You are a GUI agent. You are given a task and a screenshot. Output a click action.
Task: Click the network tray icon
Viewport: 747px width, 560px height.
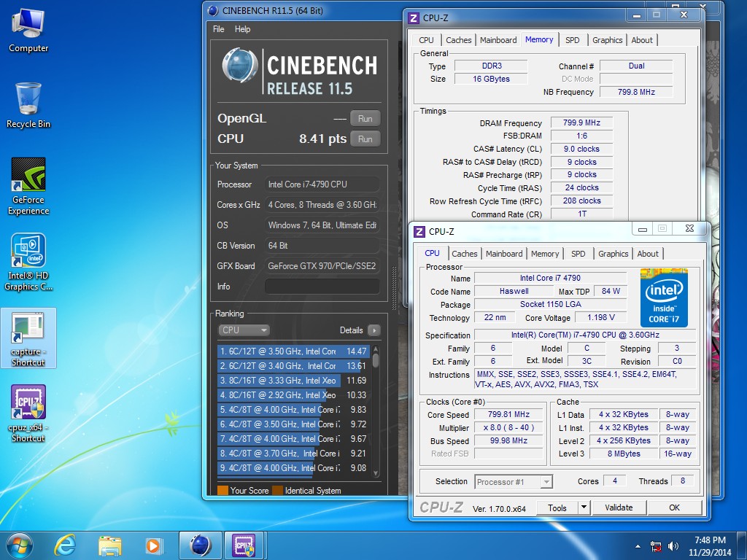pyautogui.click(x=656, y=546)
